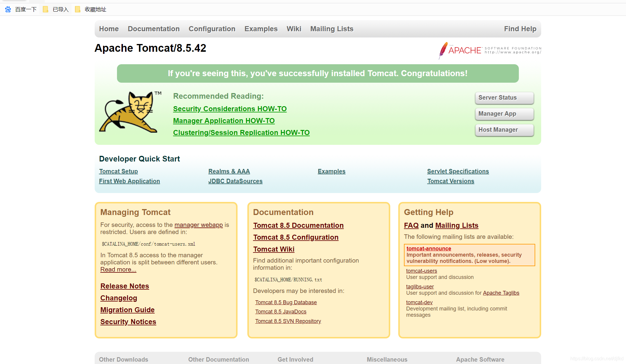Open the Servlet Specifications link
626x364 pixels.
pos(458,171)
